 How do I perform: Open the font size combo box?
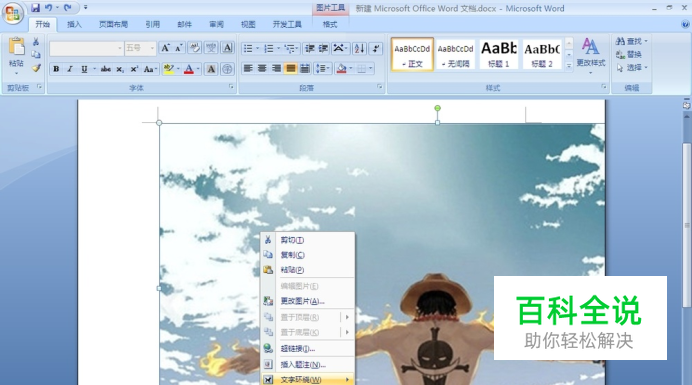click(x=140, y=48)
